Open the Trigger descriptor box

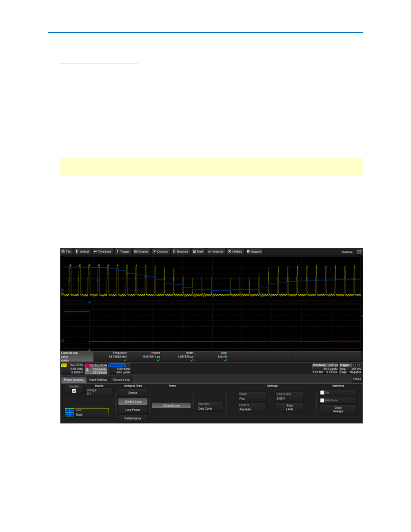[x=350, y=369]
